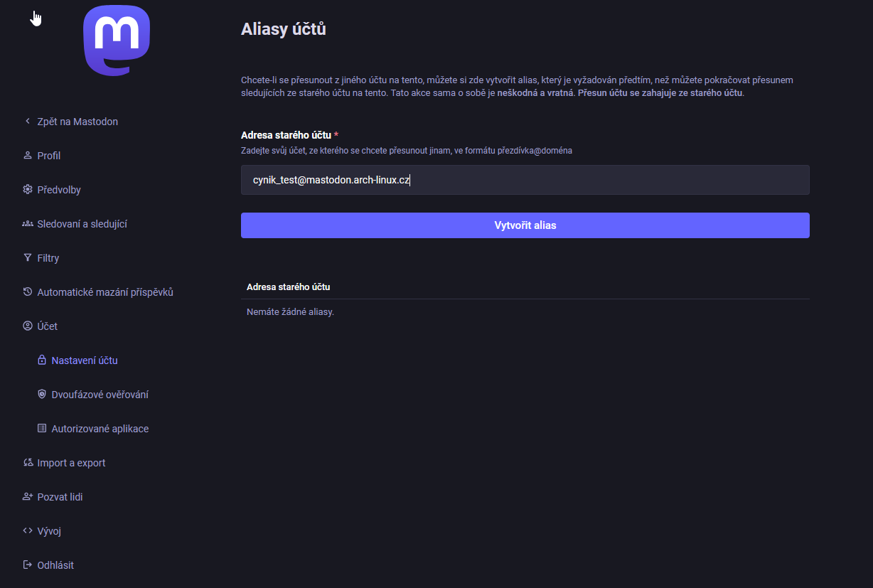Viewport: 873px width, 588px height.
Task: Go to Dvoufázové ověřování settings
Action: pyautogui.click(x=100, y=395)
